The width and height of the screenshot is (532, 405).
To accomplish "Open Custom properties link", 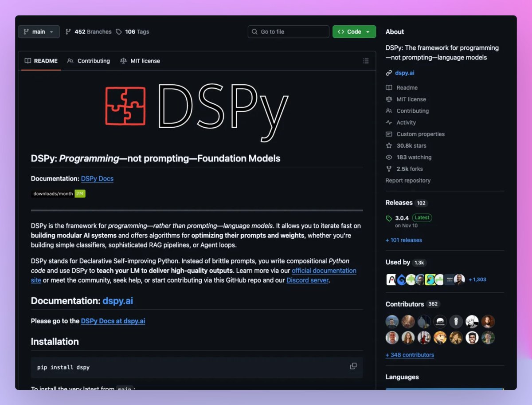I will pos(420,134).
